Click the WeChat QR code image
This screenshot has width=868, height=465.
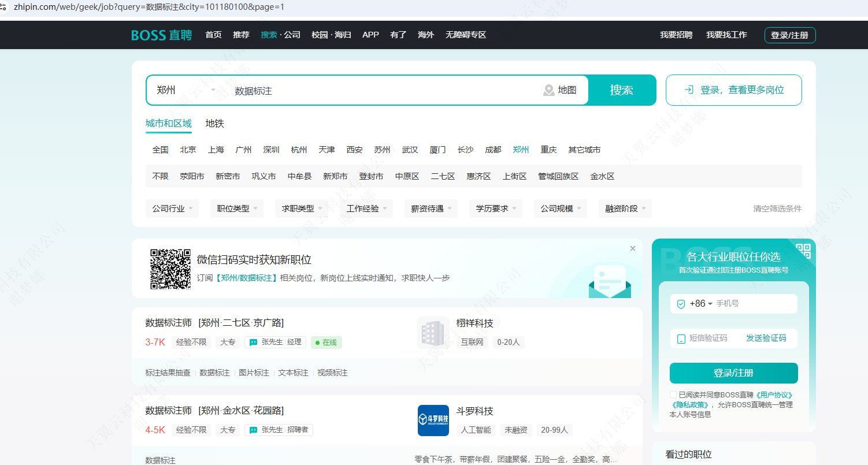point(170,269)
